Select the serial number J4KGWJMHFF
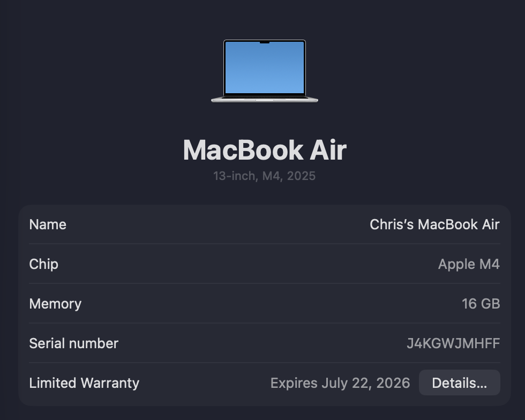This screenshot has width=525, height=420. point(453,343)
